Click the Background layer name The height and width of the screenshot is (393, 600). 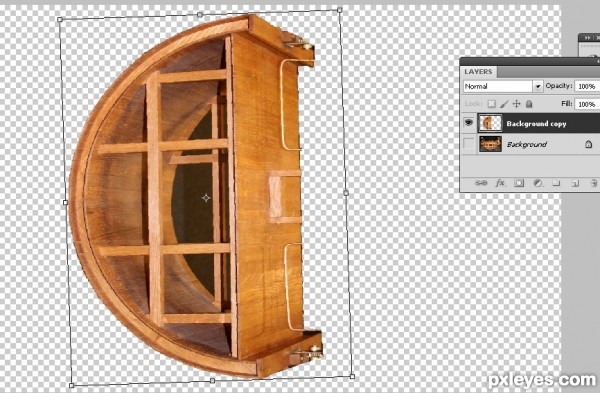[x=527, y=144]
